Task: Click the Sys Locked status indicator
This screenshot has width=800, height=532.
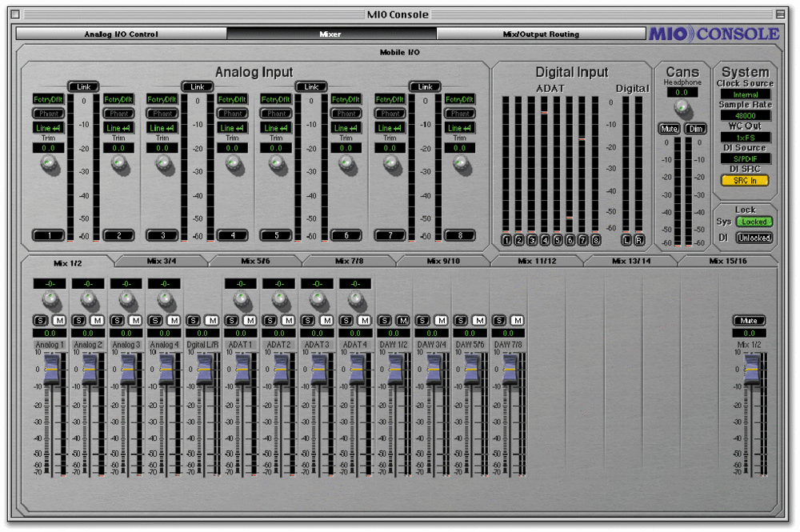Action: (754, 222)
